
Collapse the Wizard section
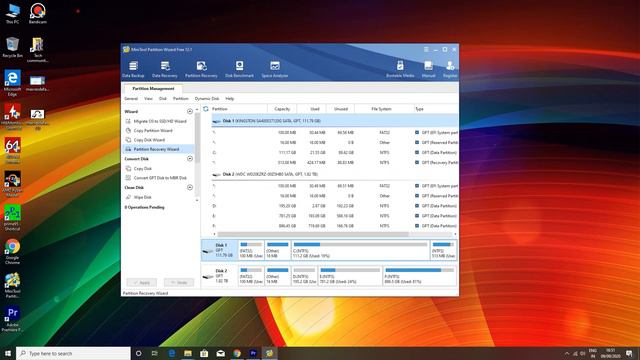click(x=190, y=111)
